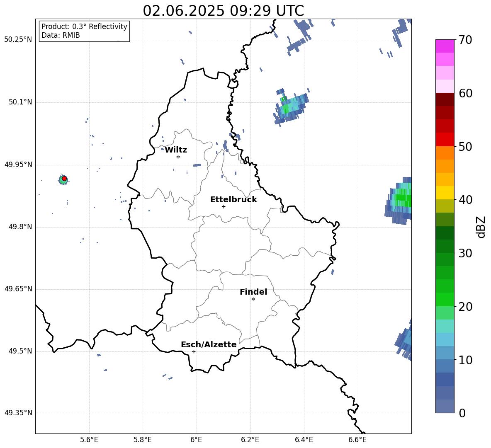Click the 5.8°E longitude label
This screenshot has width=491, height=448.
coord(143,440)
